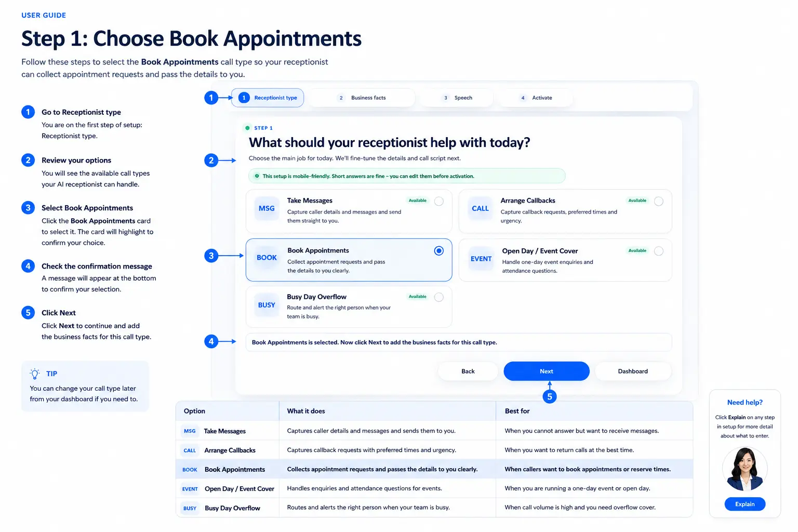Click the CALL icon on Arrange Callbacks card

480,208
